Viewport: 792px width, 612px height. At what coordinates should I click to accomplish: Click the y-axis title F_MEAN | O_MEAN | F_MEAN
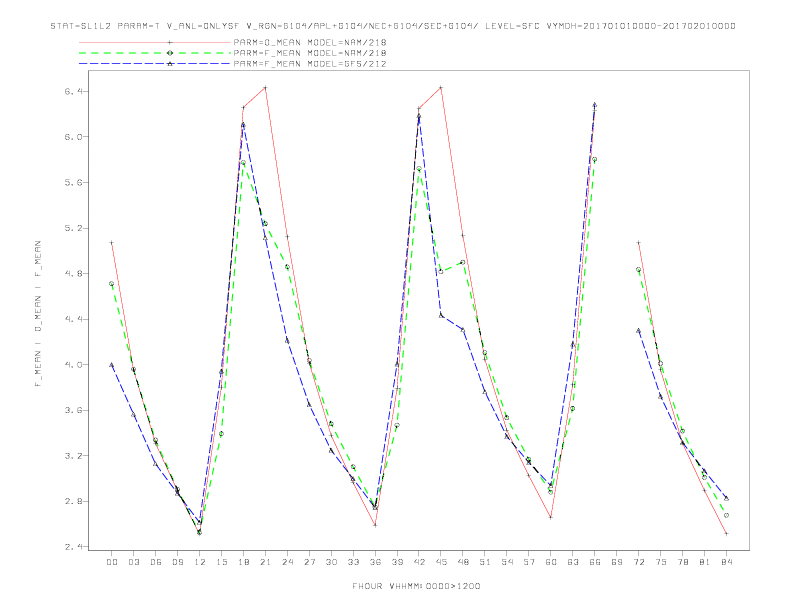[38, 314]
